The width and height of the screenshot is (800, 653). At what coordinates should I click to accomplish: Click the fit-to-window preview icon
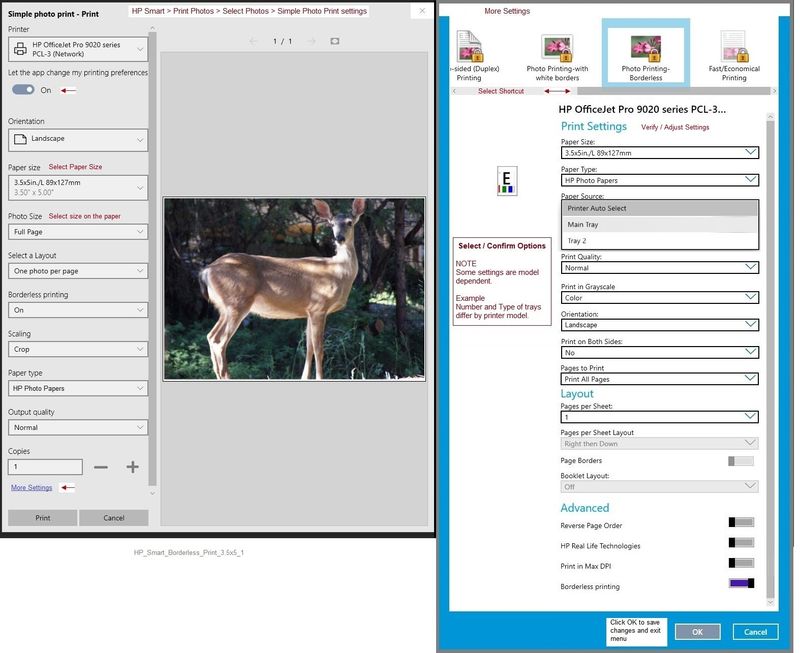click(335, 41)
